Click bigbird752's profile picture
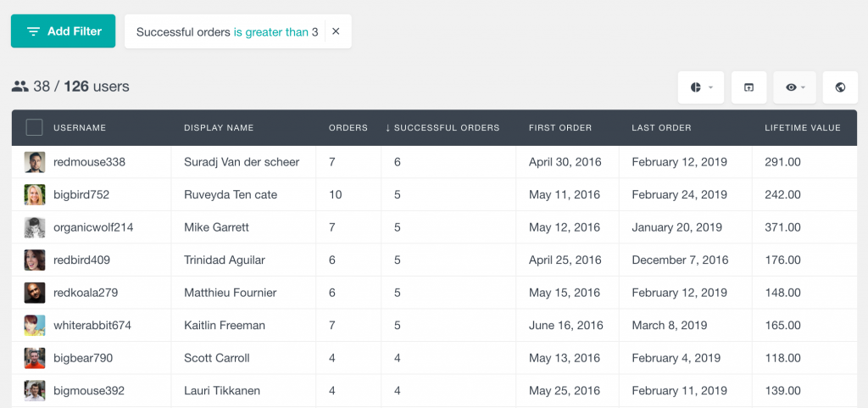The width and height of the screenshot is (868, 408). click(x=35, y=195)
